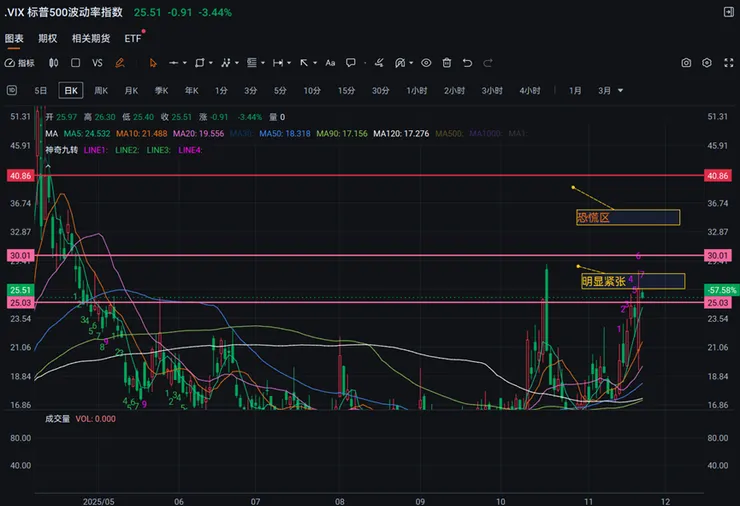The width and height of the screenshot is (740, 506).
Task: Click the MA120: 17.276 indicator label
Action: (x=401, y=134)
